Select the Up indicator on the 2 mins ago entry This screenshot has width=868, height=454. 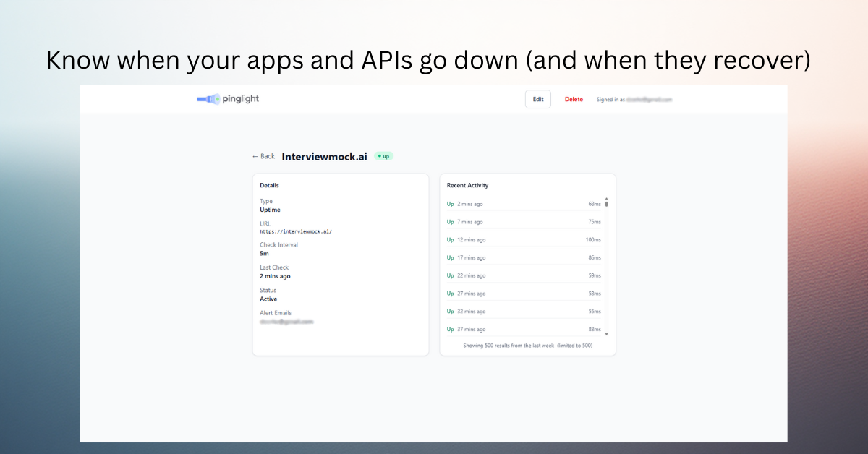pyautogui.click(x=449, y=204)
